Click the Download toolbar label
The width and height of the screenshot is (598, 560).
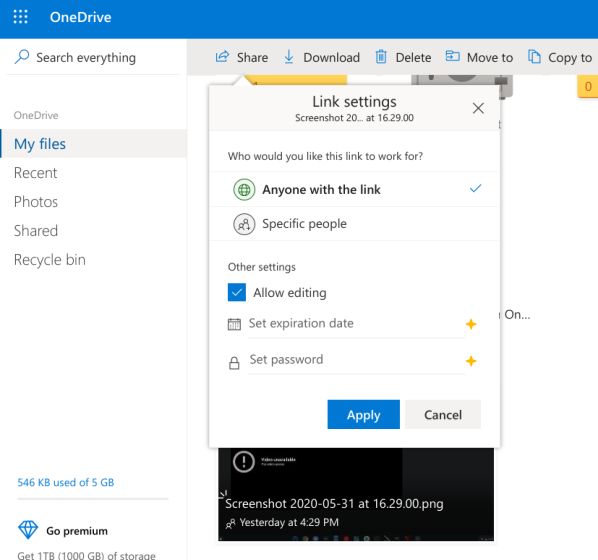pyautogui.click(x=331, y=58)
